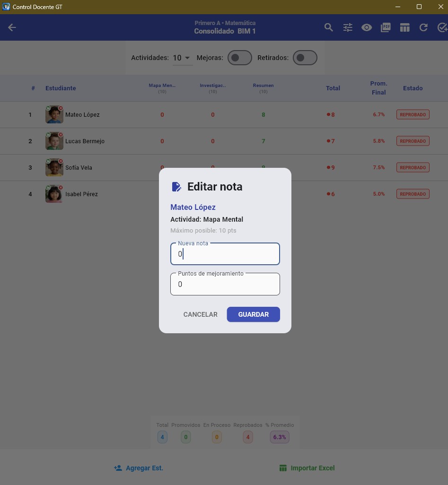
Task: Toggle the eye visibility icon in toolbar
Action: click(367, 27)
